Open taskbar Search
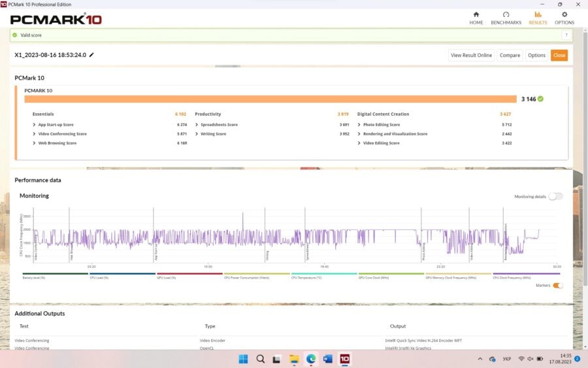 (260, 359)
